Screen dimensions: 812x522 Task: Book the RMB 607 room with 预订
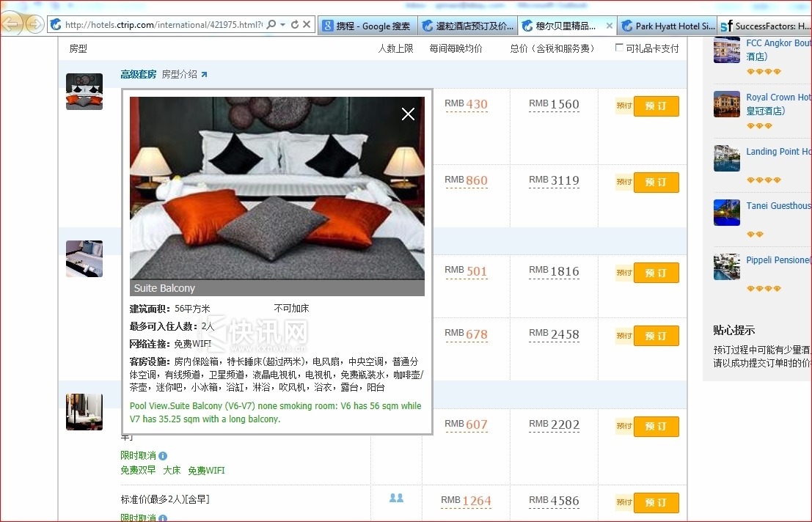[656, 426]
